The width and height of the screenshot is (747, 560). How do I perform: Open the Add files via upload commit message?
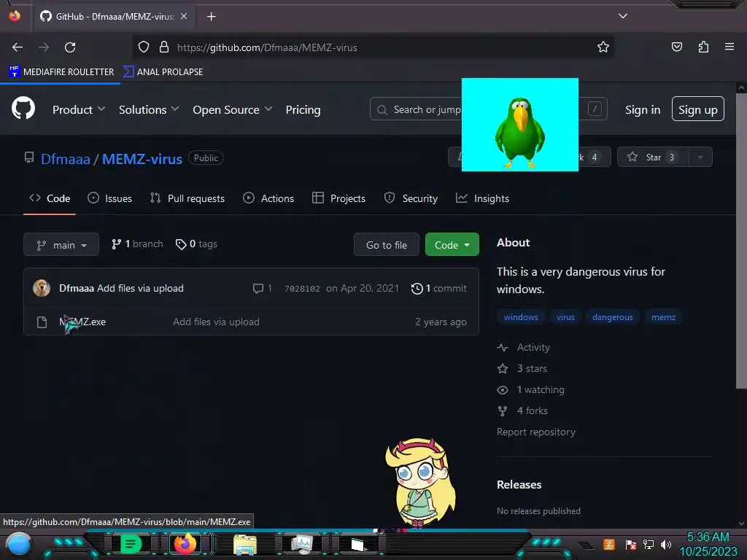coord(140,288)
